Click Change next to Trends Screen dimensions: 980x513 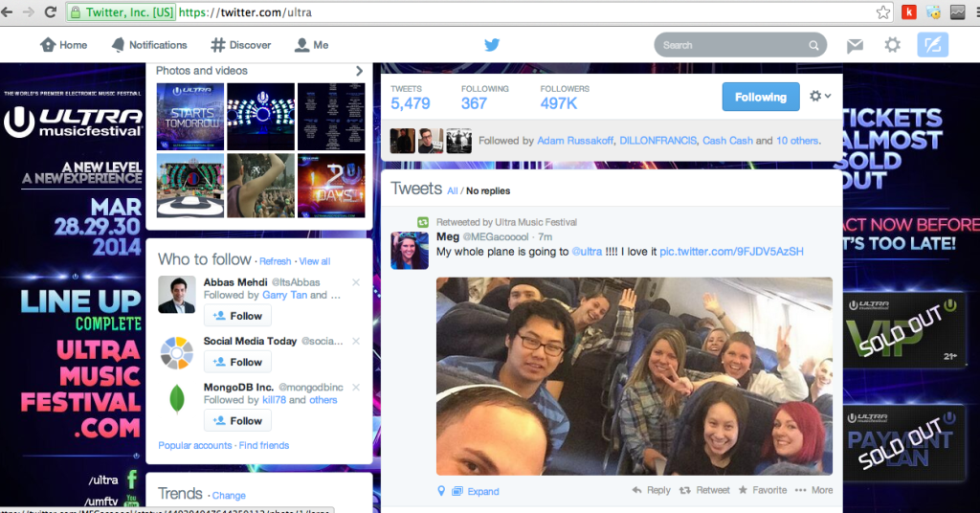[229, 496]
